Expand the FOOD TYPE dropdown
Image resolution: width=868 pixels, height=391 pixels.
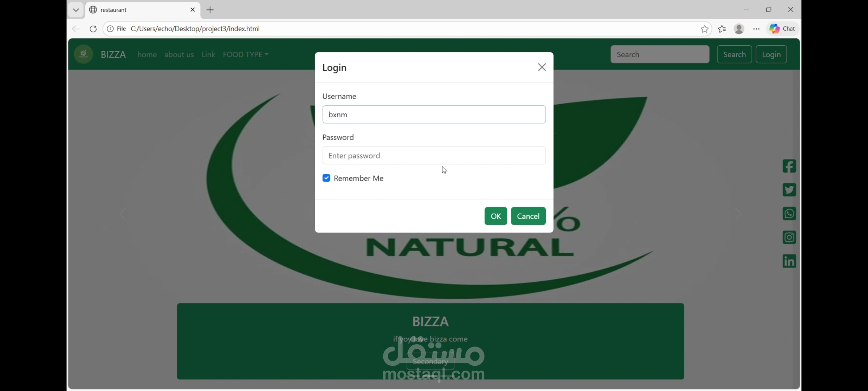[246, 55]
